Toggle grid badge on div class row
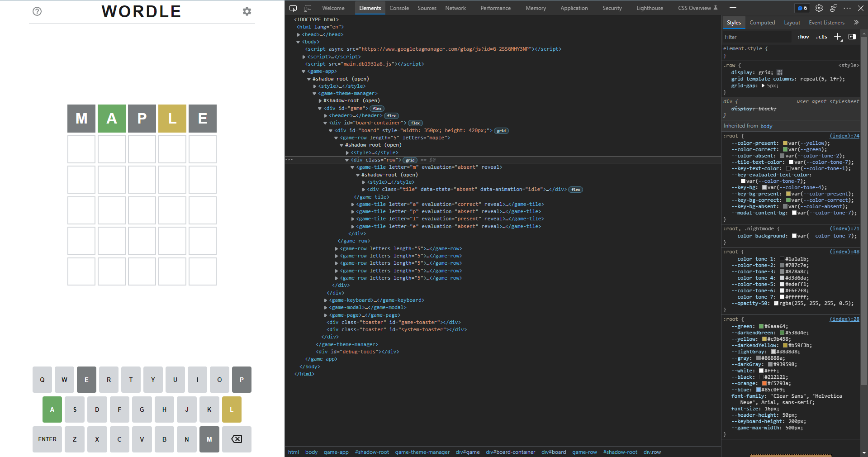This screenshot has width=868, height=457. tap(410, 160)
